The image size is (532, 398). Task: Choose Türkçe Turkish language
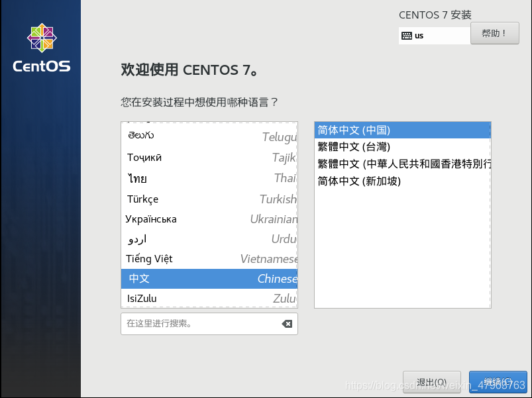[x=209, y=199]
